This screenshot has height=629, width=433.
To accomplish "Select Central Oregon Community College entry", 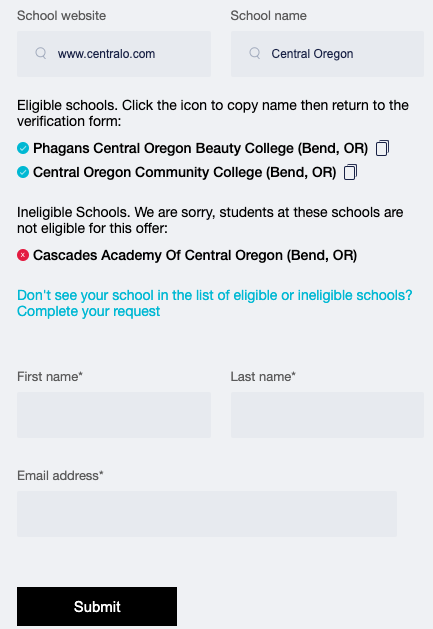I will 185,172.
